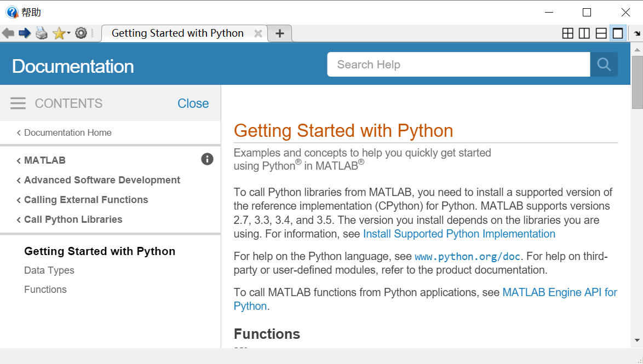Navigate back using the back arrow icon
This screenshot has width=643, height=364.
(8, 33)
